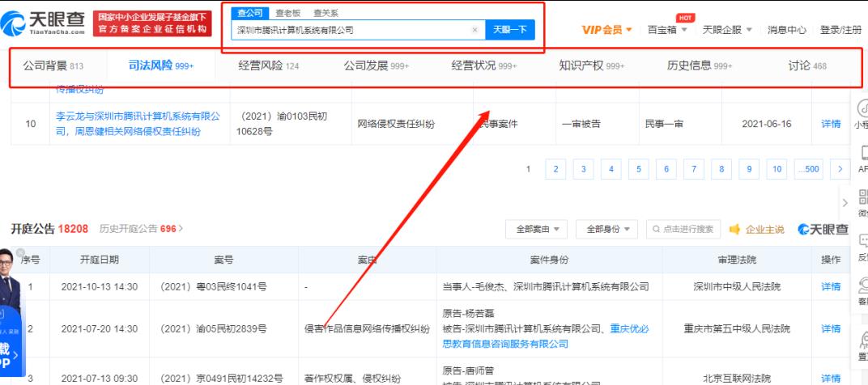Screen dimensions: 868x385
Task: Click the 天眼一下 search button
Action: 510,30
